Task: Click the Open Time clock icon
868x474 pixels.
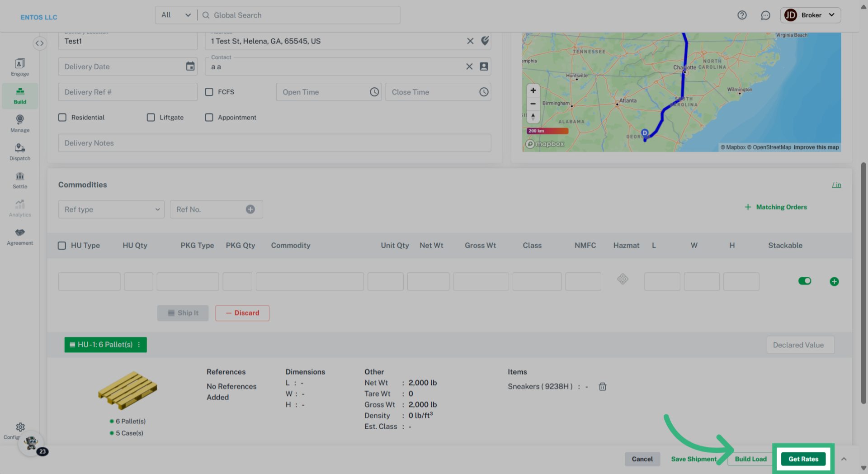Action: point(374,92)
